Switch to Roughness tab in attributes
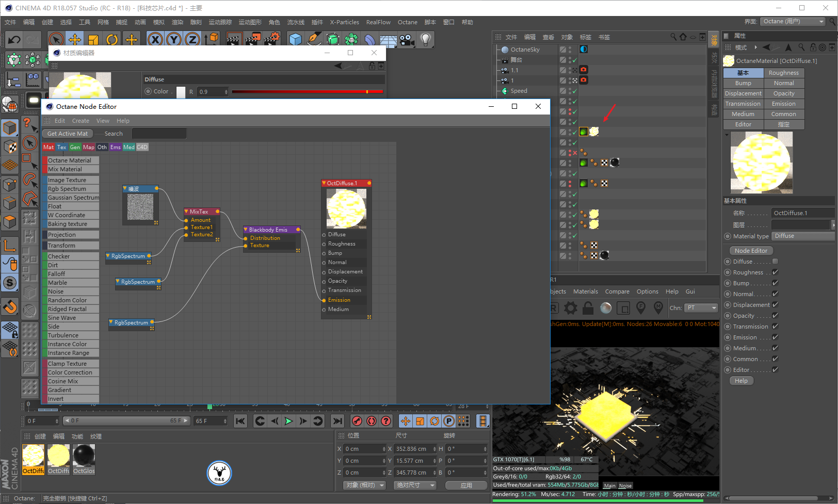838x504 pixels. click(784, 73)
